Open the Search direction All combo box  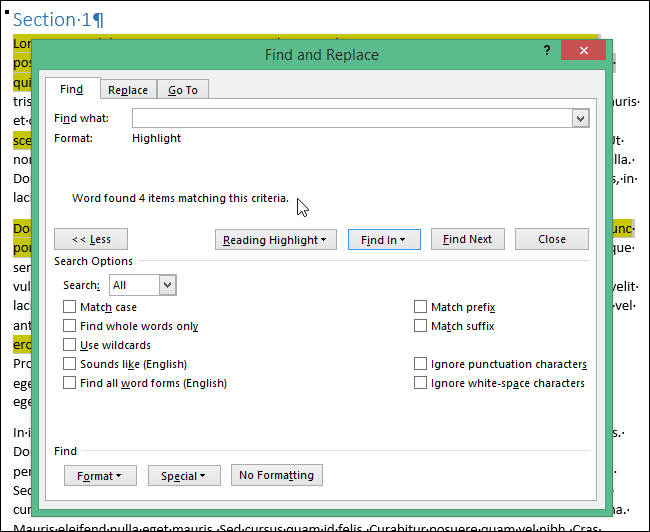143,285
